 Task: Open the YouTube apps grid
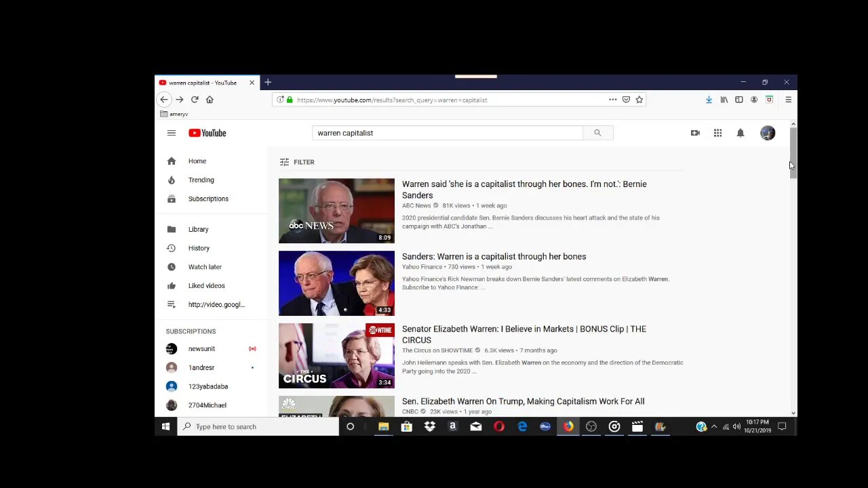click(x=717, y=133)
